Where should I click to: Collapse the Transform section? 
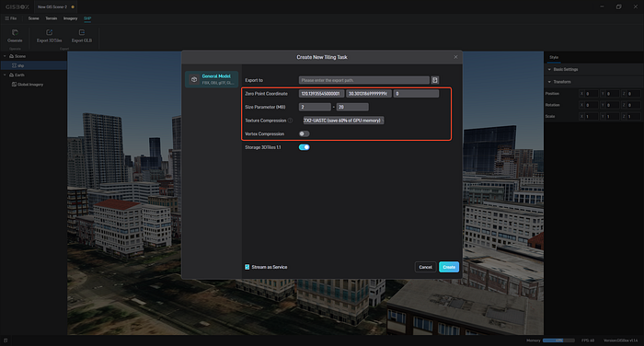[x=549, y=82]
